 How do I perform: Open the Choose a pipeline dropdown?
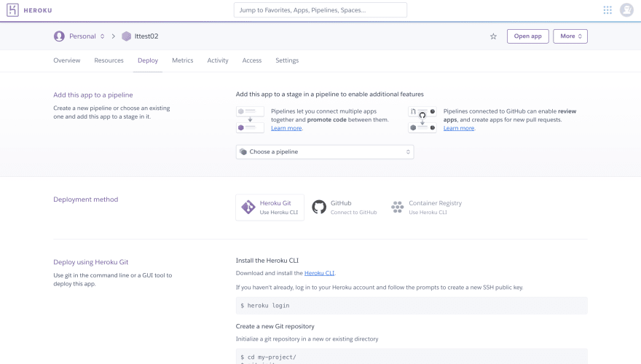325,152
